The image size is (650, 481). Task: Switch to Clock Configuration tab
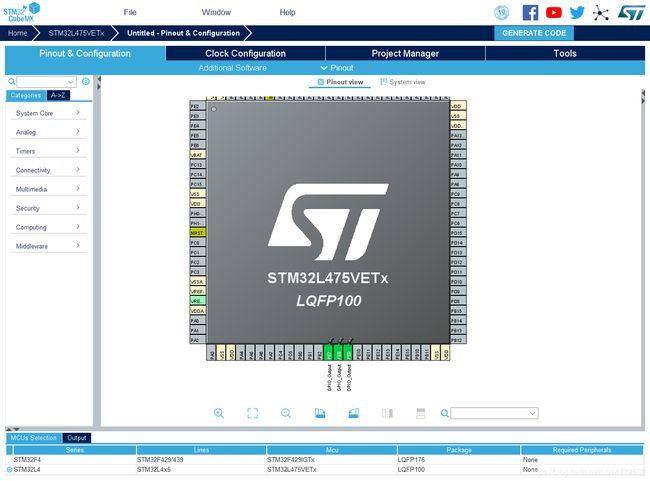point(245,53)
